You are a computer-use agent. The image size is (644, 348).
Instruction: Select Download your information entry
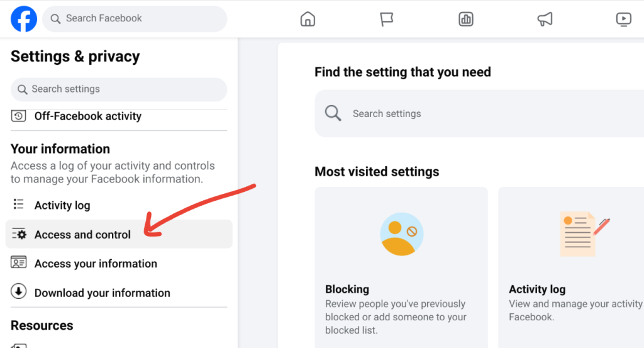(102, 293)
